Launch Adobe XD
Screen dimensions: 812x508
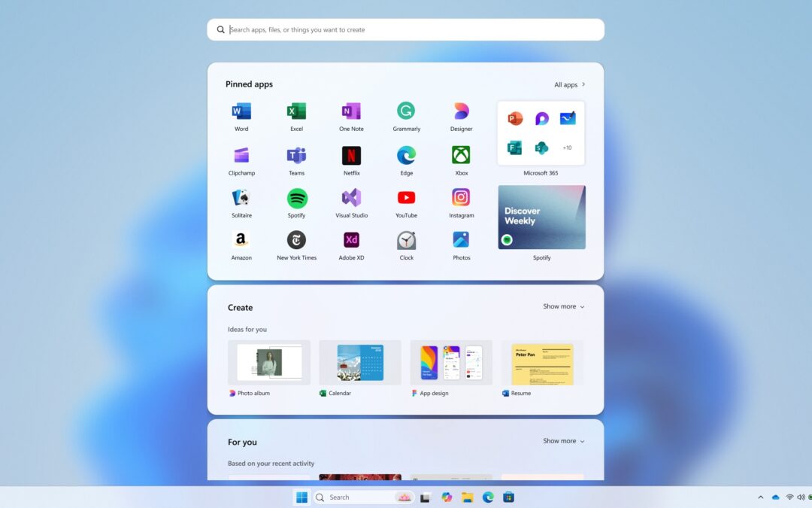tap(351, 240)
